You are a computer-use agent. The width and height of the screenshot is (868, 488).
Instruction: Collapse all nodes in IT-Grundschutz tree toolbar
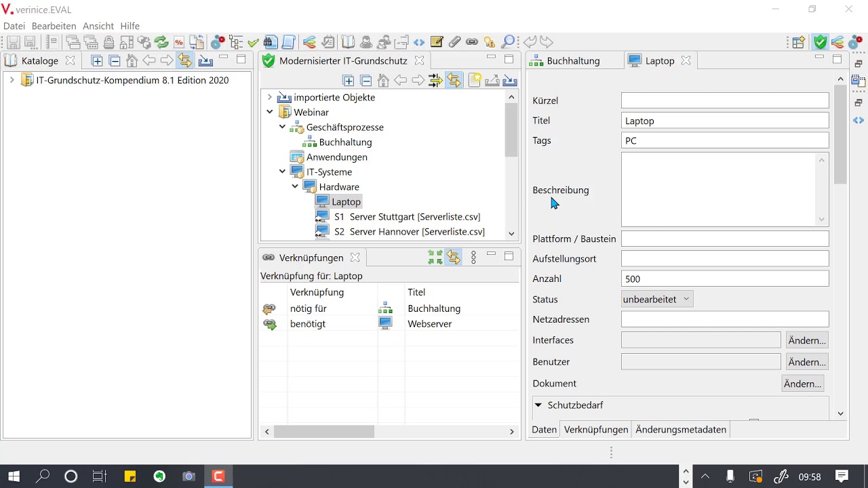pos(366,81)
